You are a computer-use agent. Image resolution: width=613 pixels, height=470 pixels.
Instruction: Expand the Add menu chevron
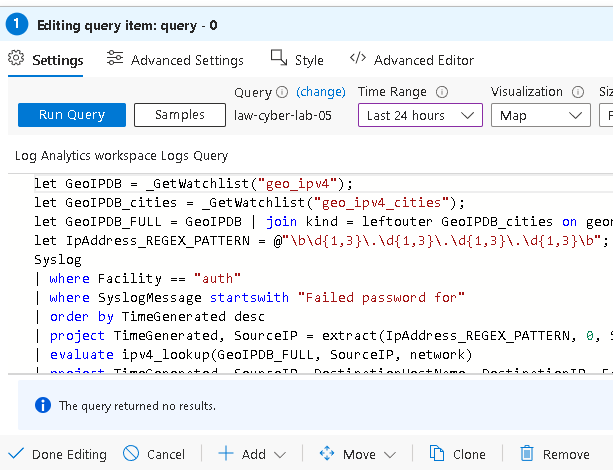[x=280, y=455]
